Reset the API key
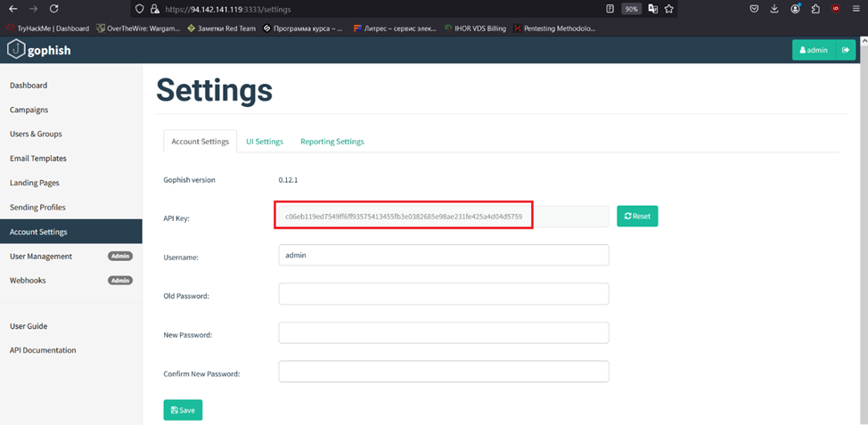Image resolution: width=868 pixels, height=425 pixels. (x=637, y=217)
